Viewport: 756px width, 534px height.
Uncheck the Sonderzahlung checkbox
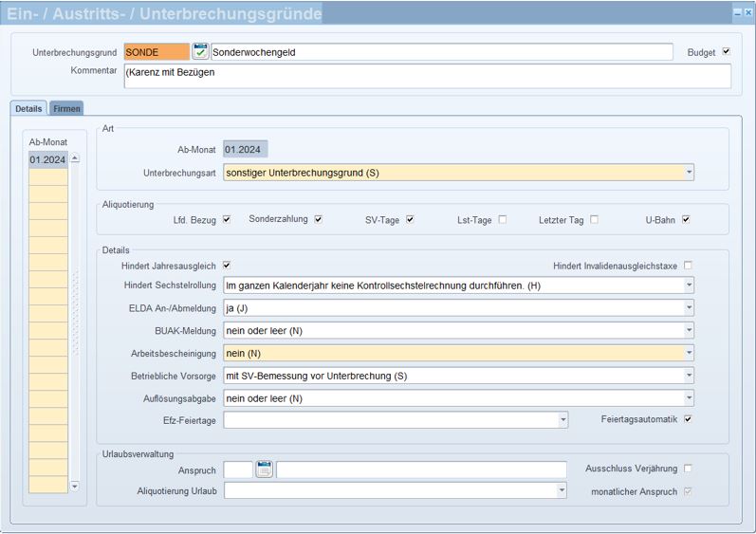(x=319, y=220)
